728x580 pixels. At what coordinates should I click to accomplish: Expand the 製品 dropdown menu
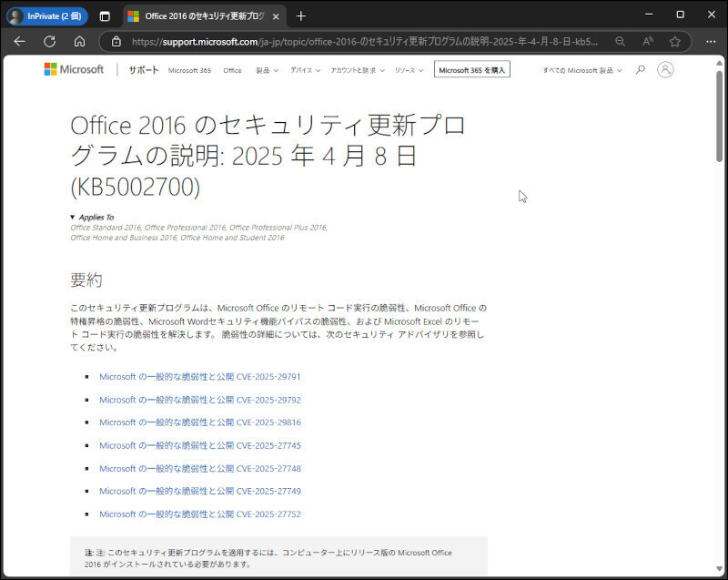[x=267, y=71]
